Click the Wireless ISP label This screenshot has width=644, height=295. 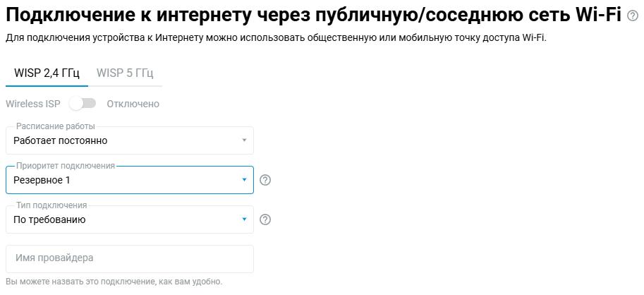click(x=34, y=104)
